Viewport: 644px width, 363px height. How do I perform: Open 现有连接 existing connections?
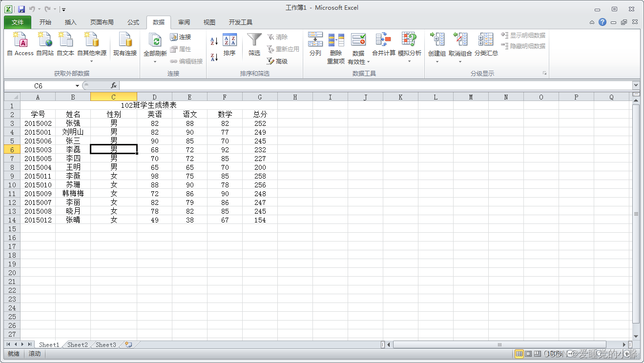click(x=125, y=44)
